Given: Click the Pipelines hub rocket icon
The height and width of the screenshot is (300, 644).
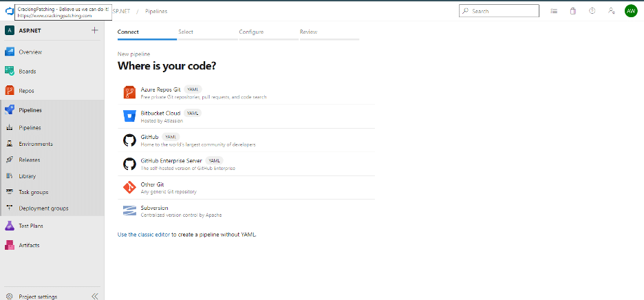Looking at the screenshot, I should click(x=10, y=110).
